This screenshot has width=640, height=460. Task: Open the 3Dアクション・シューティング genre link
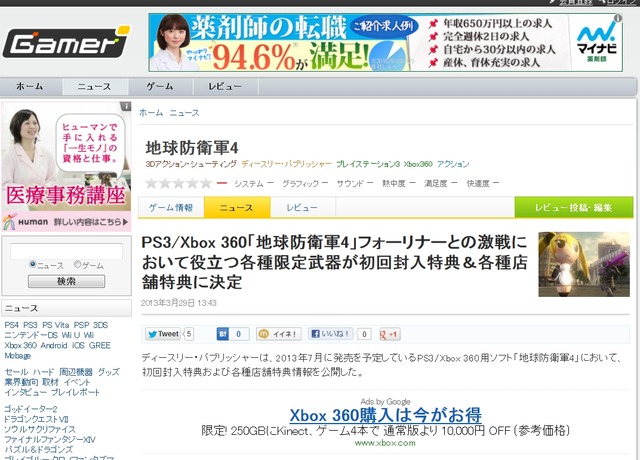tap(191, 164)
